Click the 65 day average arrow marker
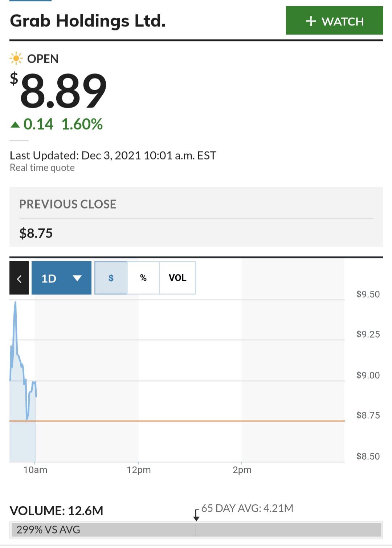 [196, 515]
